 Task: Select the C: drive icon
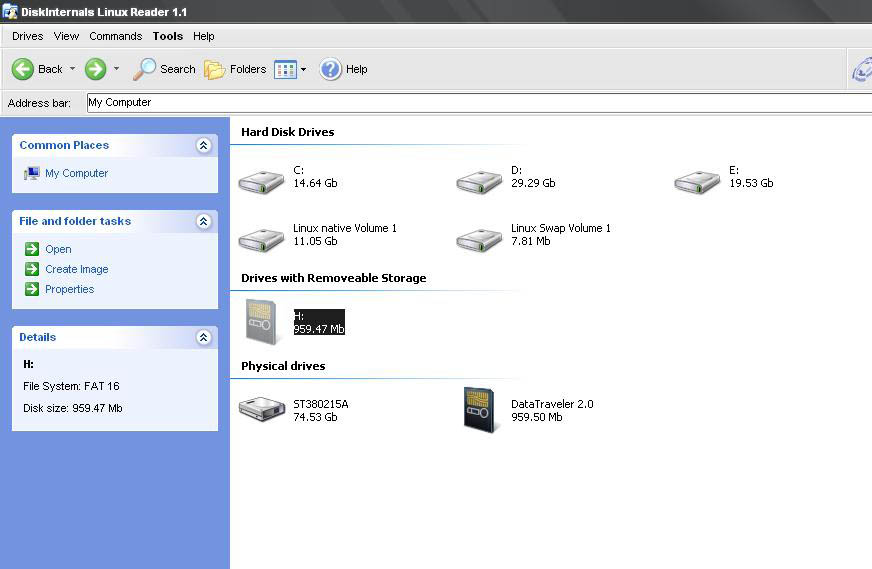pyautogui.click(x=261, y=182)
